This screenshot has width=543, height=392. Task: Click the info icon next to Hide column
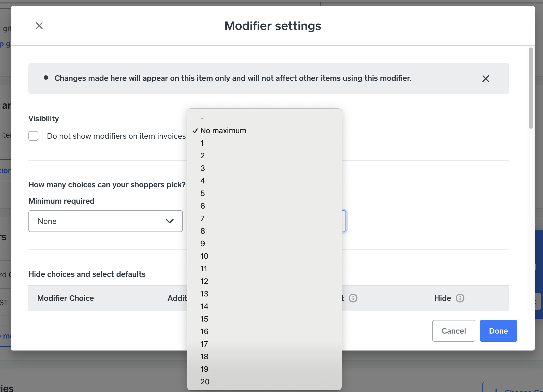tap(460, 298)
